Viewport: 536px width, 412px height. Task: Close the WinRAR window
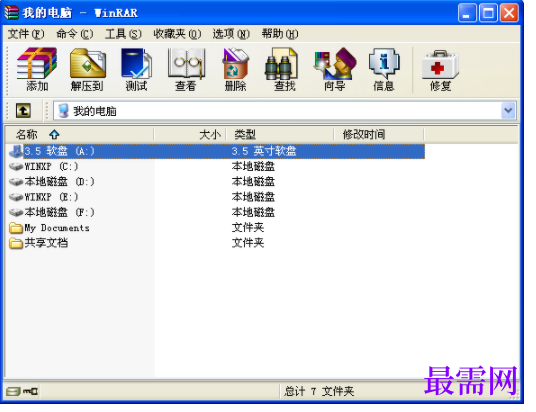[509, 13]
